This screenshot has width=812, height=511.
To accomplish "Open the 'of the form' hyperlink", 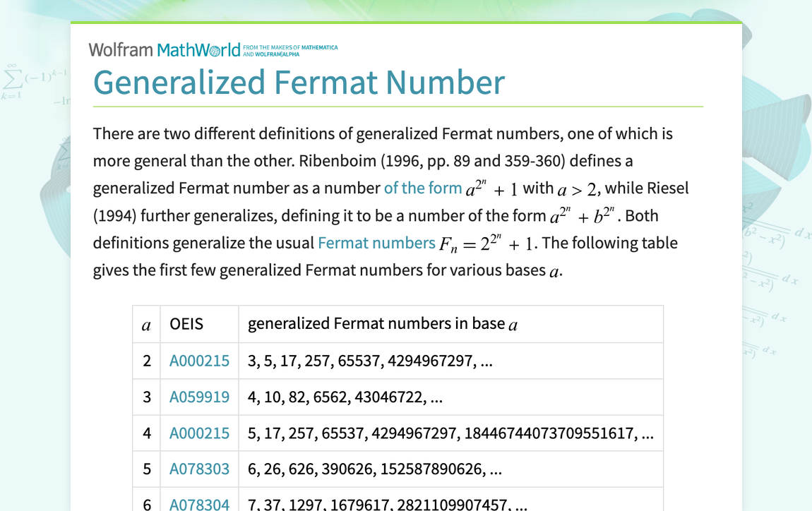I will 423,188.
